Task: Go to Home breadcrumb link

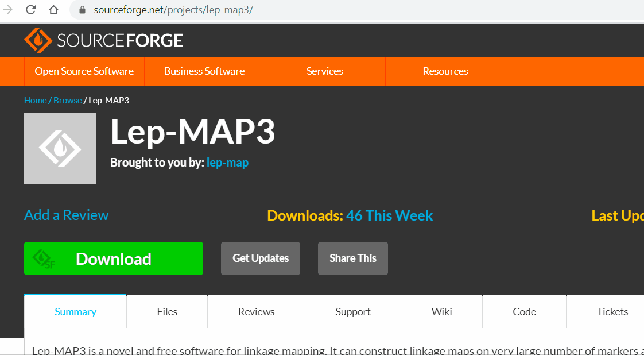Action: coord(36,101)
